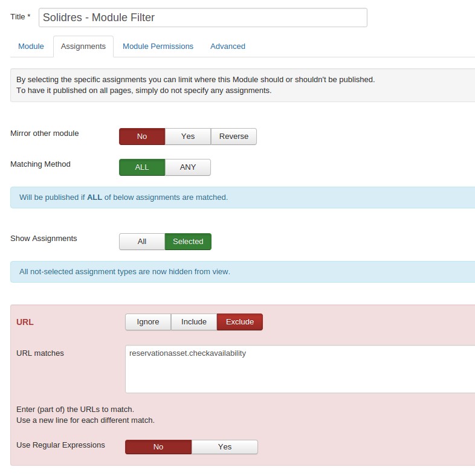Set Mirror other module to Yes
Screen dimensions: 475x476
[x=188, y=137]
